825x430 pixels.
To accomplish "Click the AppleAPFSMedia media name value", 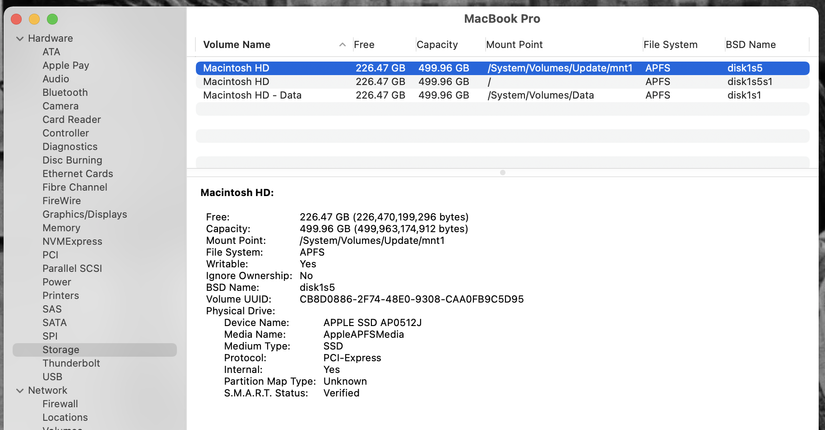I will 364,335.
